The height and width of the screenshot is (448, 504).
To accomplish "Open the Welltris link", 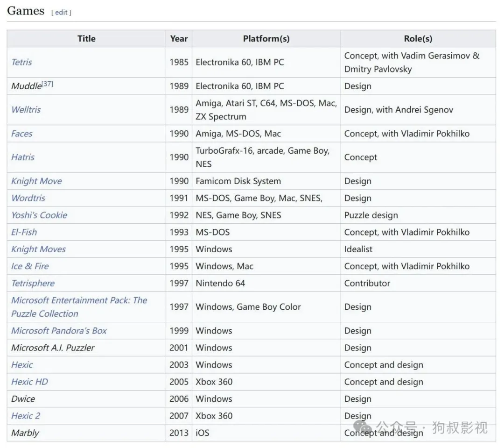I will (x=26, y=109).
